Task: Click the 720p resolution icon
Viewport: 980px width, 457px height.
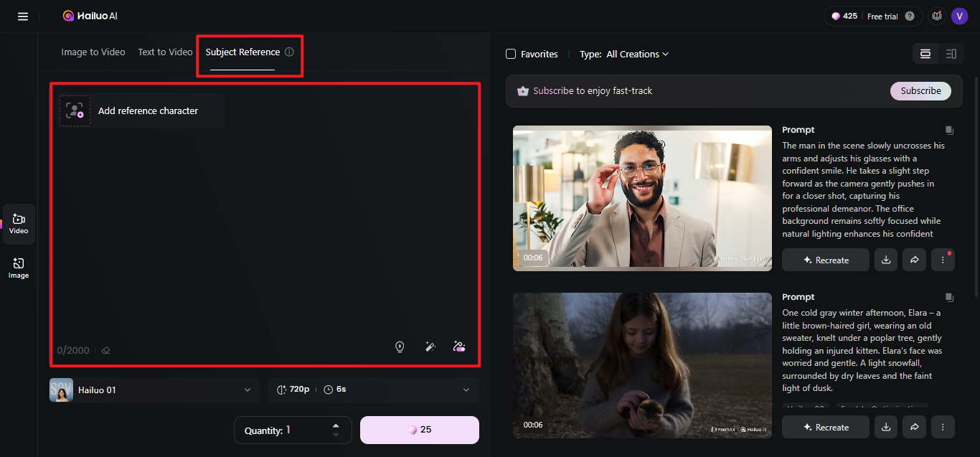Action: (x=282, y=390)
